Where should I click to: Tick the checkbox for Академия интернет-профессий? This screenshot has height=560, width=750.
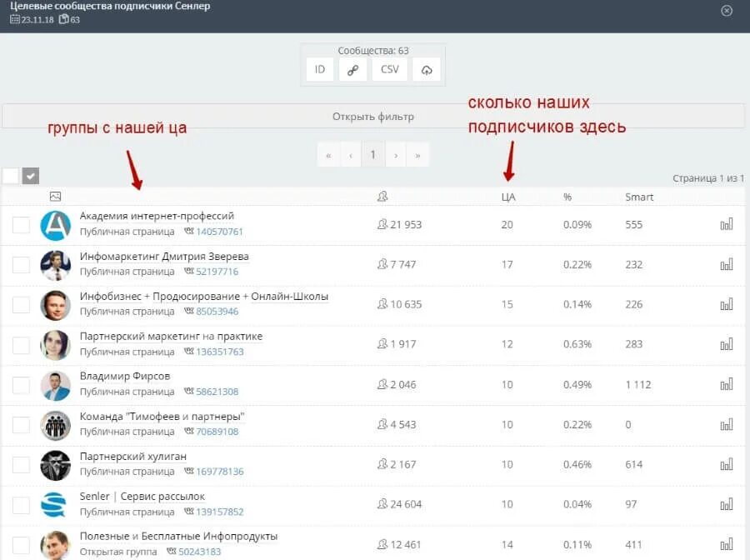(x=21, y=225)
